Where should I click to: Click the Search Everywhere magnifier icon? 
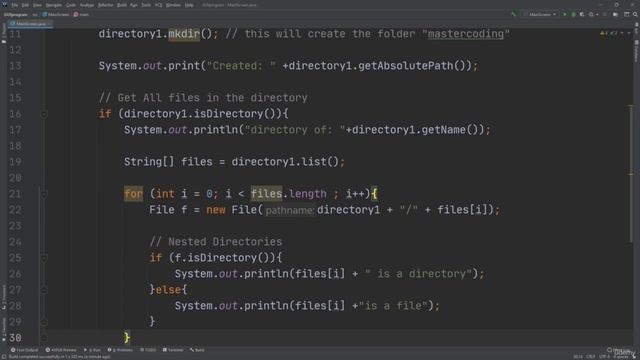636,14
